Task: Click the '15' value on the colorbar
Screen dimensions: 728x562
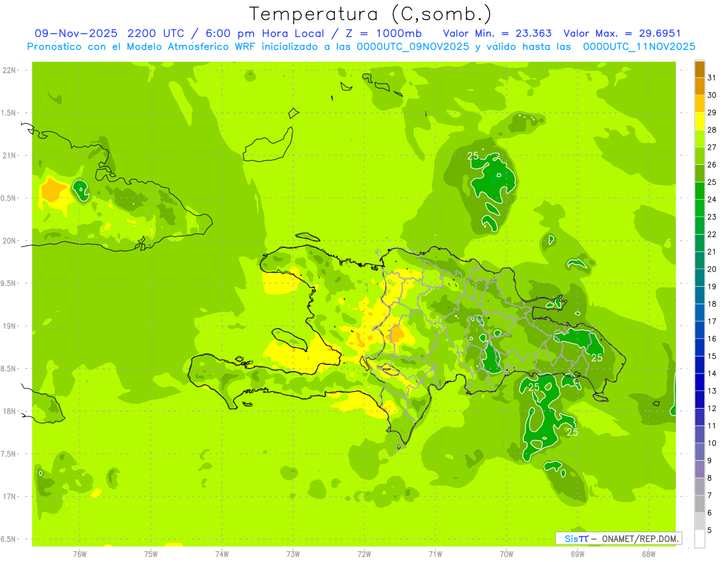Action: pyautogui.click(x=712, y=356)
